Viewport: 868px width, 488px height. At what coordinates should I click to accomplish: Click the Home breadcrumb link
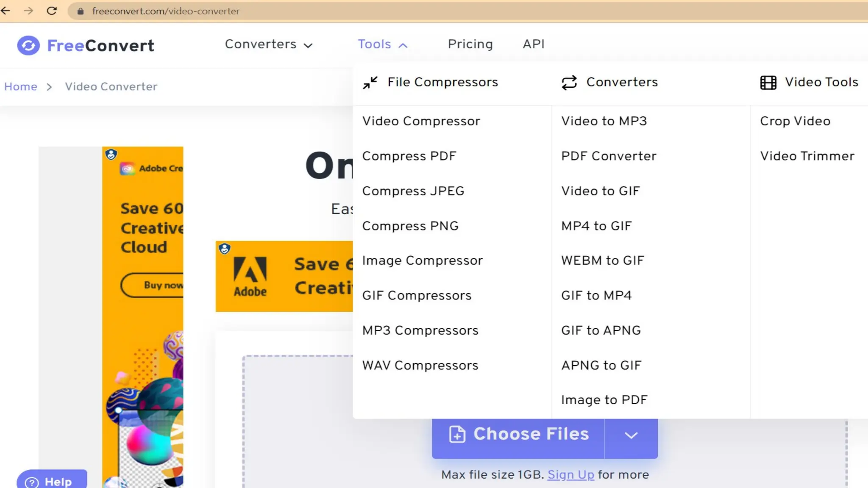tap(21, 86)
